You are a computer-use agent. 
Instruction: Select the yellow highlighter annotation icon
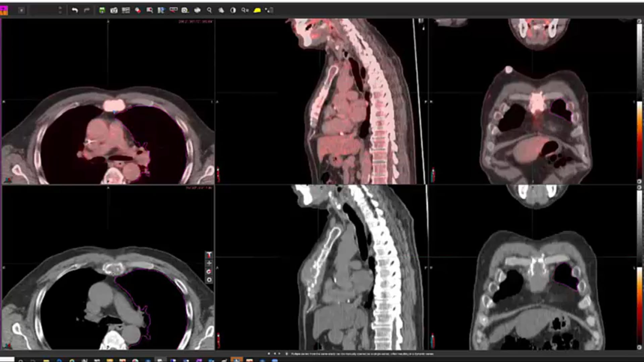(x=257, y=10)
